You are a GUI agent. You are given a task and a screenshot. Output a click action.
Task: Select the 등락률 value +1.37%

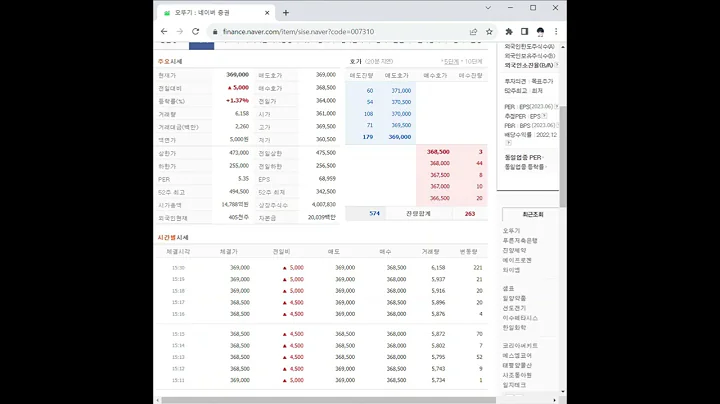237,101
